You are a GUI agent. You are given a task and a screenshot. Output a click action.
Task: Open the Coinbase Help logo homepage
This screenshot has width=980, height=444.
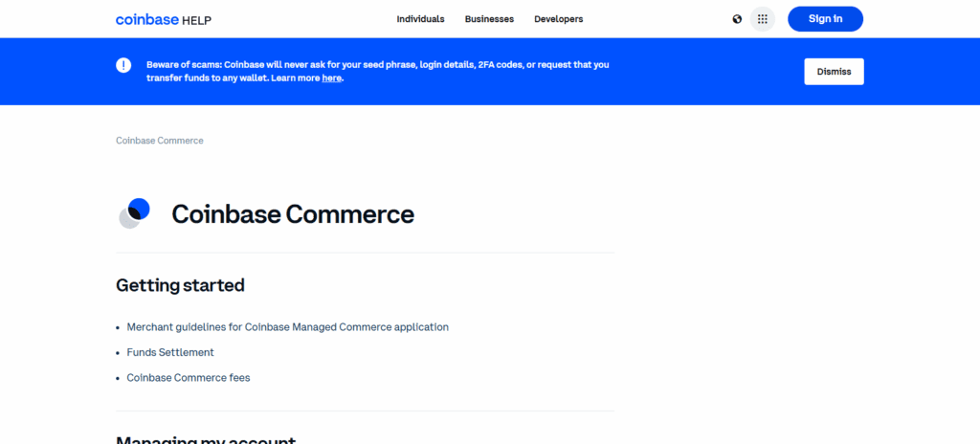[x=164, y=19]
